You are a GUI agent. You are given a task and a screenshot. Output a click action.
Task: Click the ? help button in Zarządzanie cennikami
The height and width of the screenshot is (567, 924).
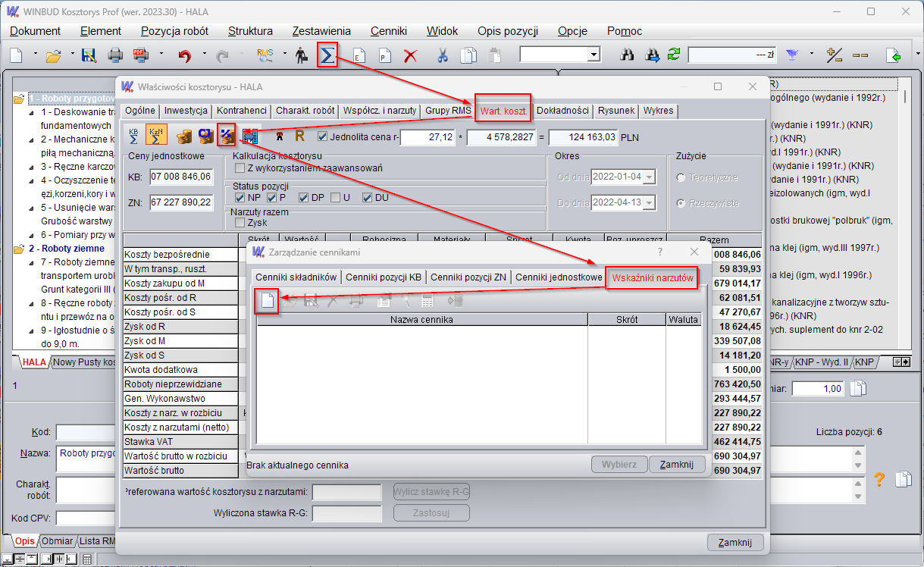click(659, 252)
